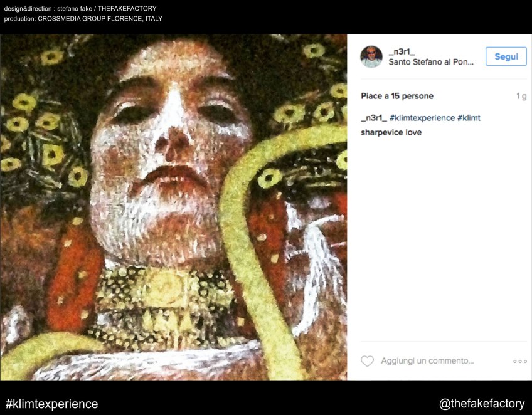
Task: Click the word 'love' in sharpevice's comment
Action: [413, 132]
